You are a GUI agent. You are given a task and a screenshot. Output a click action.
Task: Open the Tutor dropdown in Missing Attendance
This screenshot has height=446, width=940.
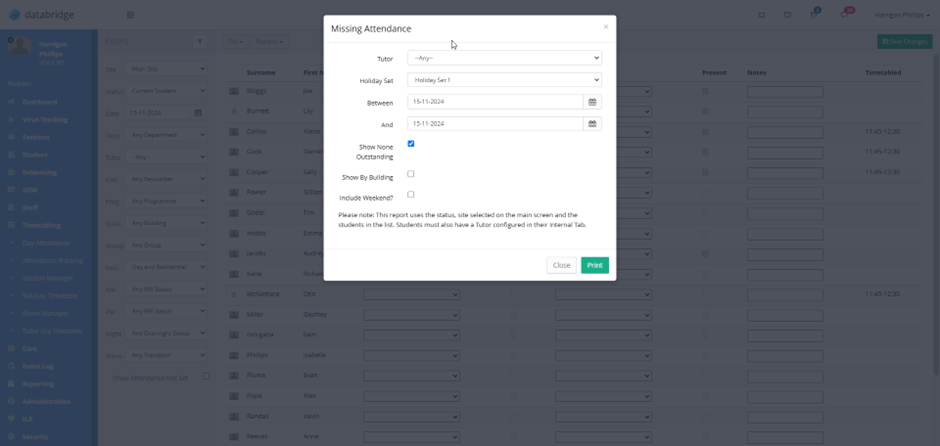(x=504, y=58)
